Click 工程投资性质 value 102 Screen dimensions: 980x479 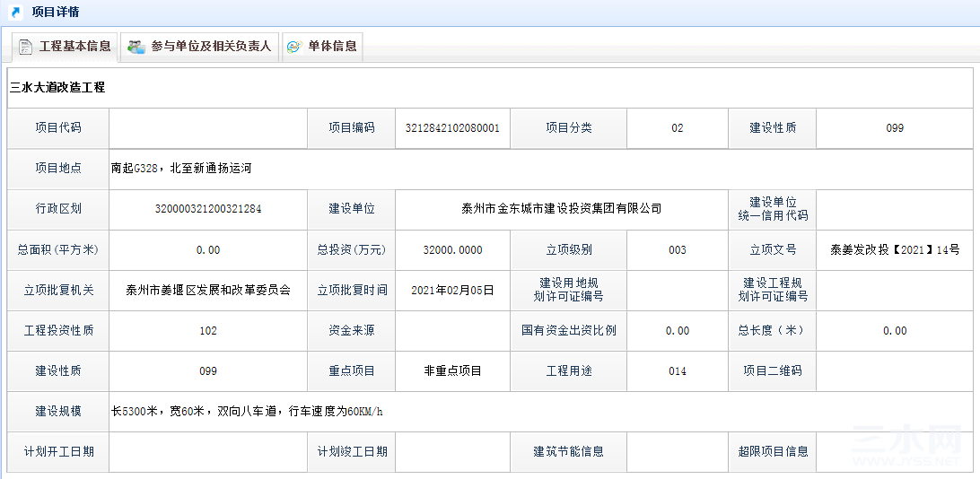[208, 330]
